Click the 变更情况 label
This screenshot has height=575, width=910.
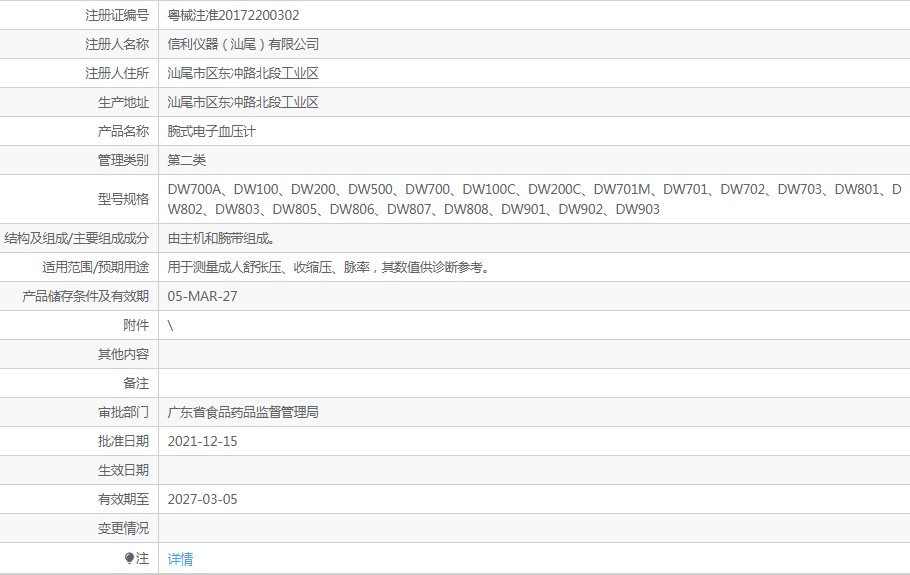click(x=124, y=528)
